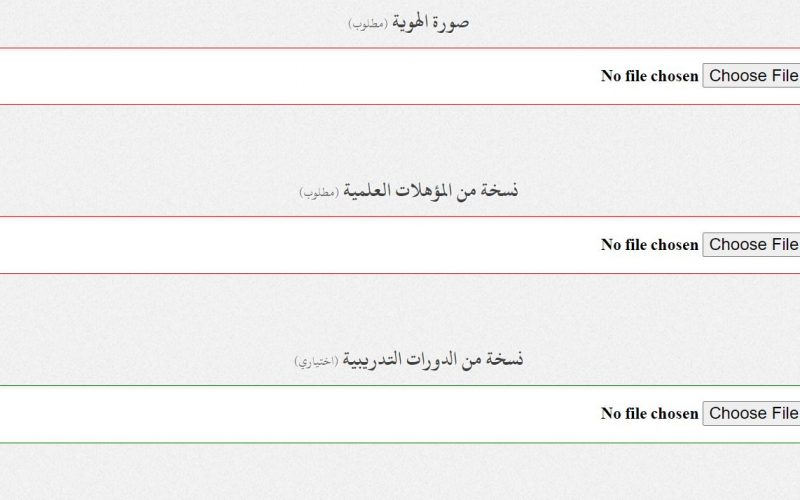Click نسخة in the الدورات التدريبية heading

(505, 359)
